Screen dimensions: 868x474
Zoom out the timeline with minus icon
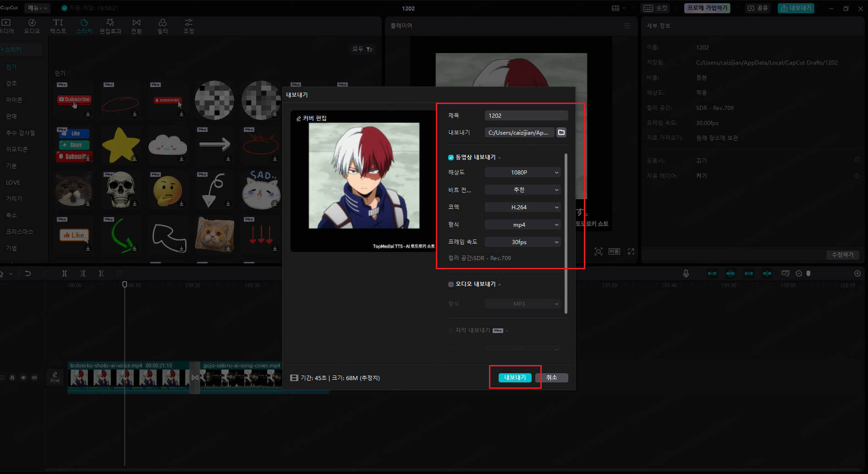799,273
